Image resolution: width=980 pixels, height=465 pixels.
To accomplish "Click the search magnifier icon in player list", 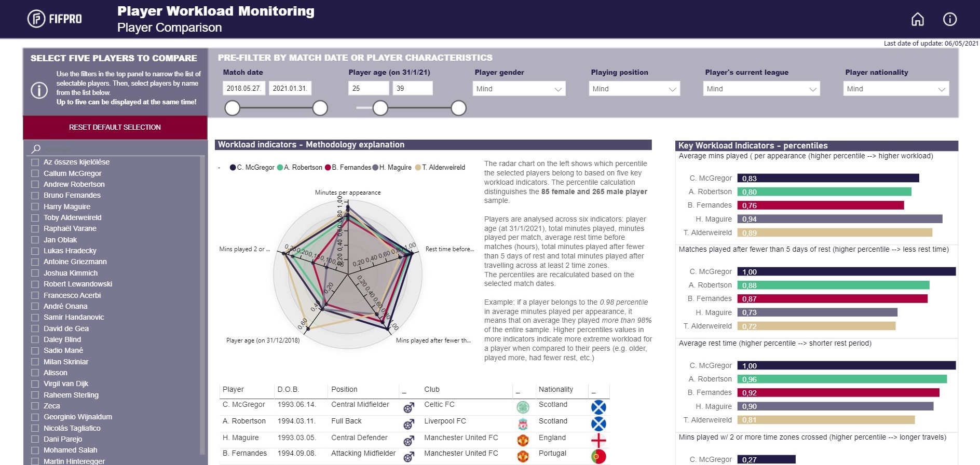I will pos(36,149).
